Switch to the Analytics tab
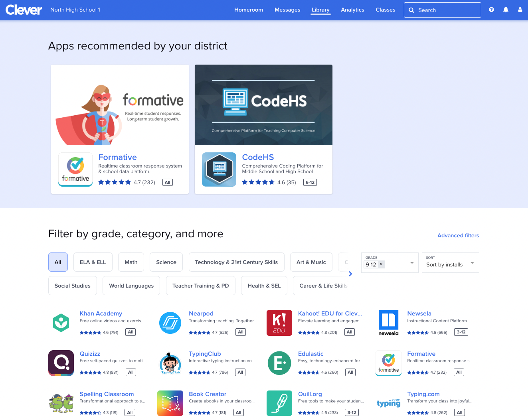This screenshot has height=420, width=528. (352, 10)
